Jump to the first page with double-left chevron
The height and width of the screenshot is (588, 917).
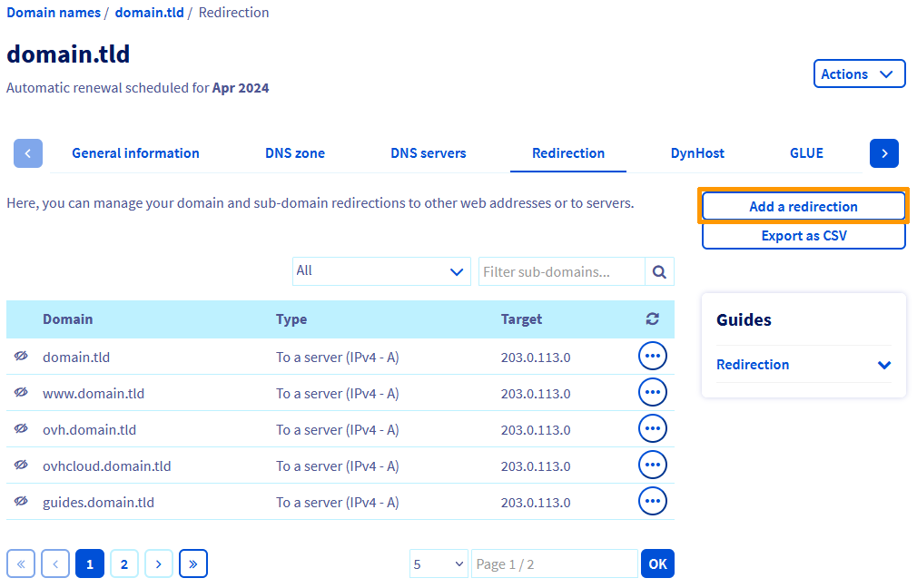21,563
